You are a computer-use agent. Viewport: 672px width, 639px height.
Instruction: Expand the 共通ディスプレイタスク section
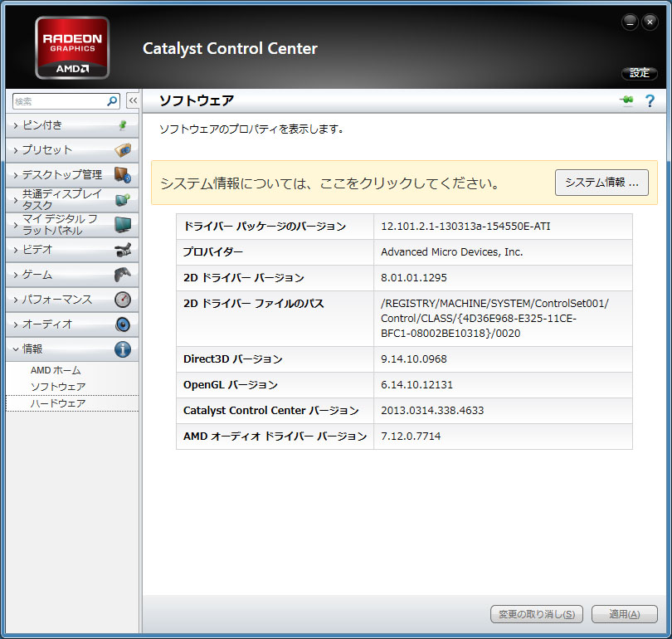coord(62,200)
